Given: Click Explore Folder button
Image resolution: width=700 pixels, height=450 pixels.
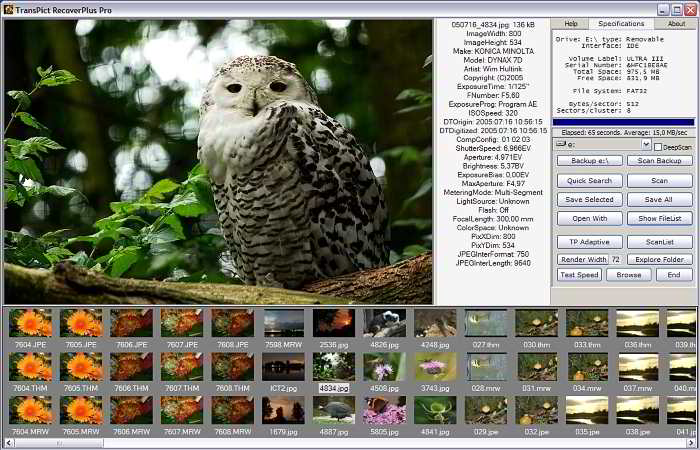Looking at the screenshot, I should click(x=659, y=259).
